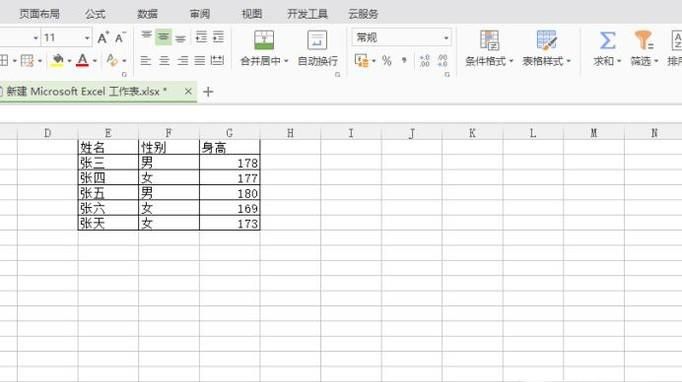
Task: Apply distributed alignment icon
Action: point(217,60)
